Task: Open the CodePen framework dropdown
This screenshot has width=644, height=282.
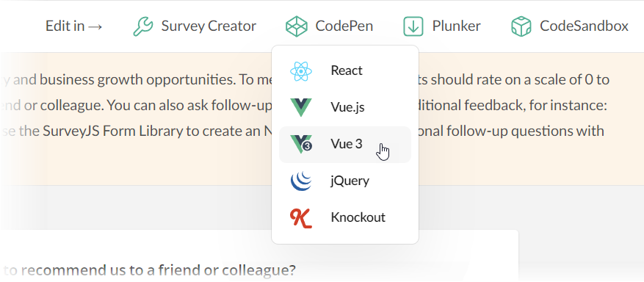Action: 330,26
